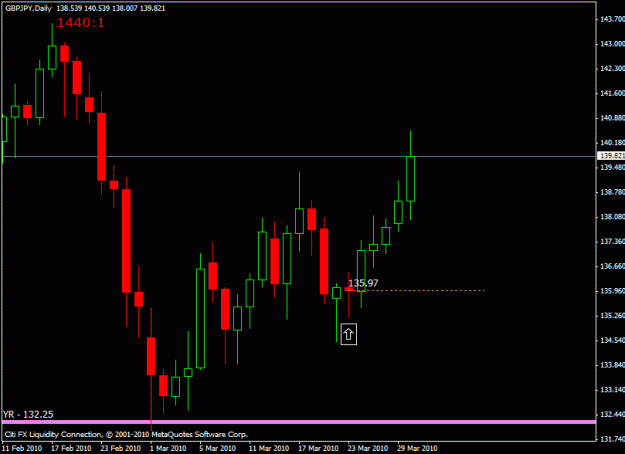Click the 134.540 price scale label

click(x=612, y=340)
